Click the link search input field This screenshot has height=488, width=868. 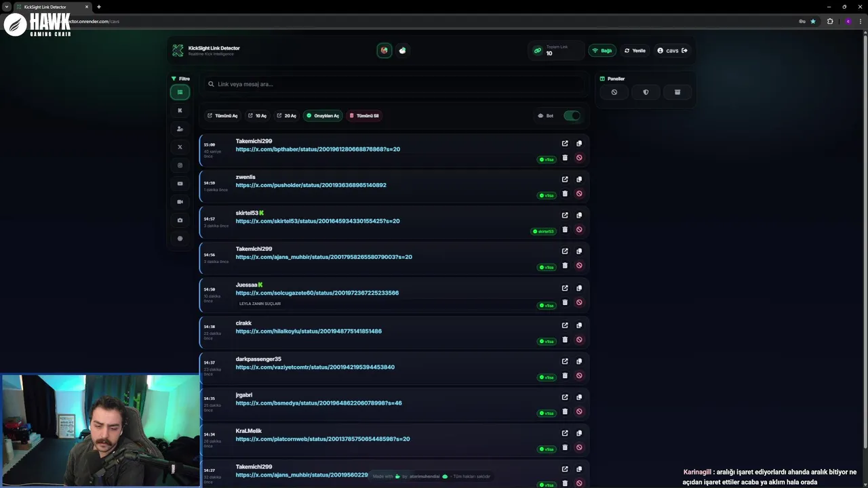(395, 84)
